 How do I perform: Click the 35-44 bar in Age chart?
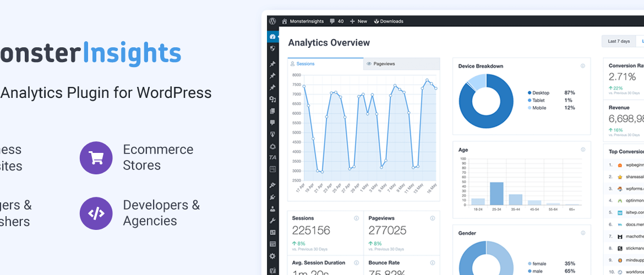coord(515,200)
